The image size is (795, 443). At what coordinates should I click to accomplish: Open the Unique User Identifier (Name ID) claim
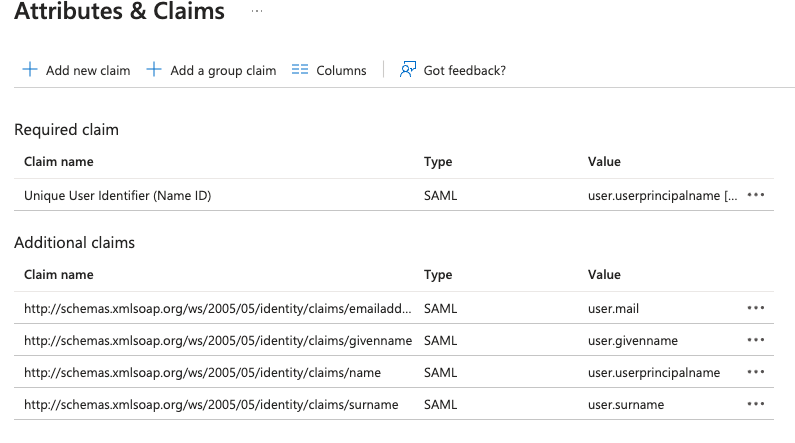pos(118,196)
